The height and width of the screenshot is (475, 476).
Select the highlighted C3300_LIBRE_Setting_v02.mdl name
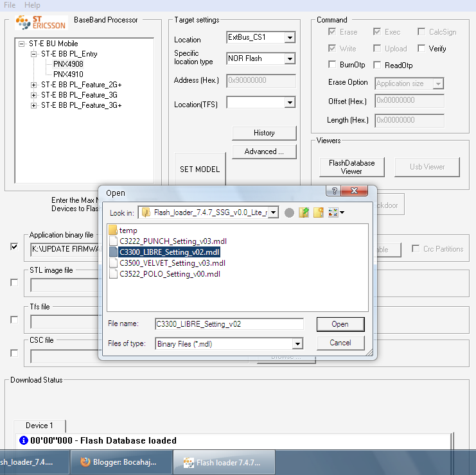169,252
